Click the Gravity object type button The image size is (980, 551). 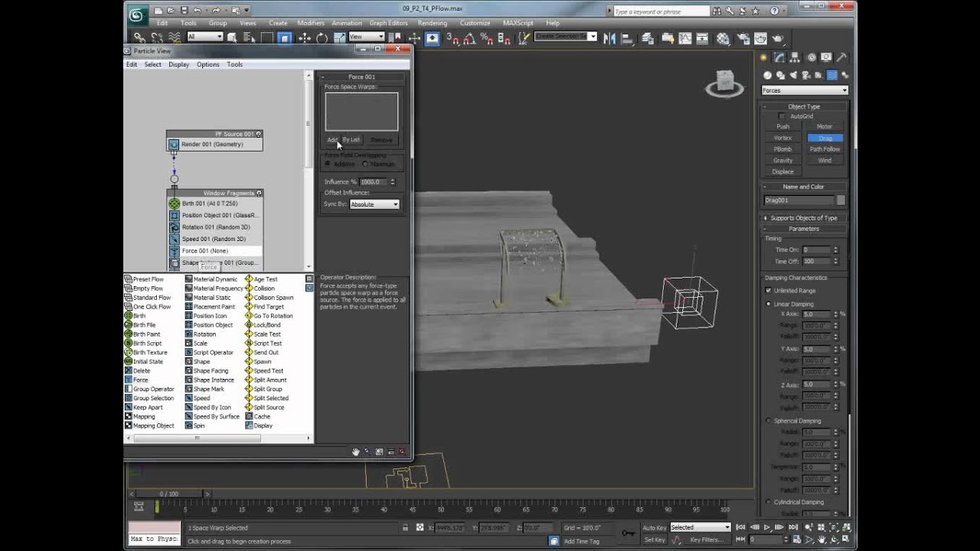pyautogui.click(x=782, y=161)
